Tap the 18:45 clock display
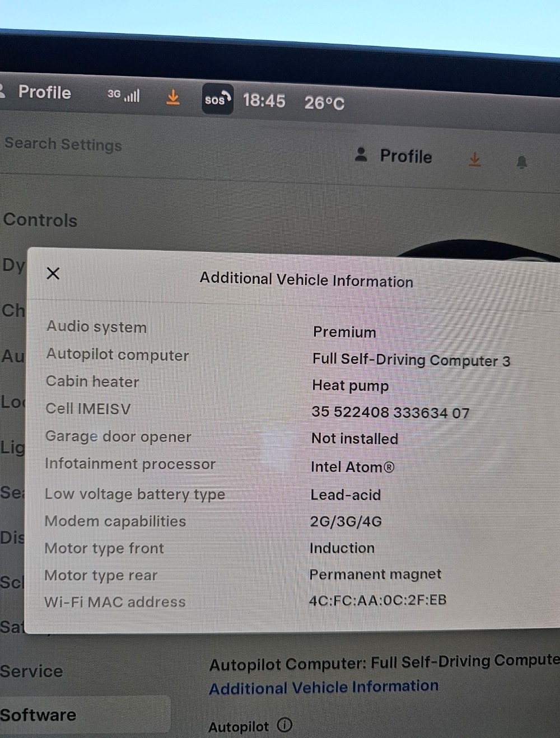Image resolution: width=560 pixels, height=738 pixels. pos(264,101)
